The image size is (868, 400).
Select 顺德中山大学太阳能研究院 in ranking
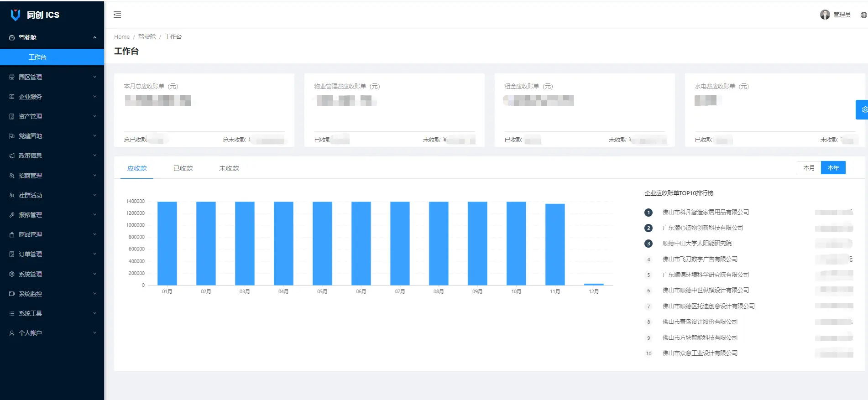tap(697, 243)
